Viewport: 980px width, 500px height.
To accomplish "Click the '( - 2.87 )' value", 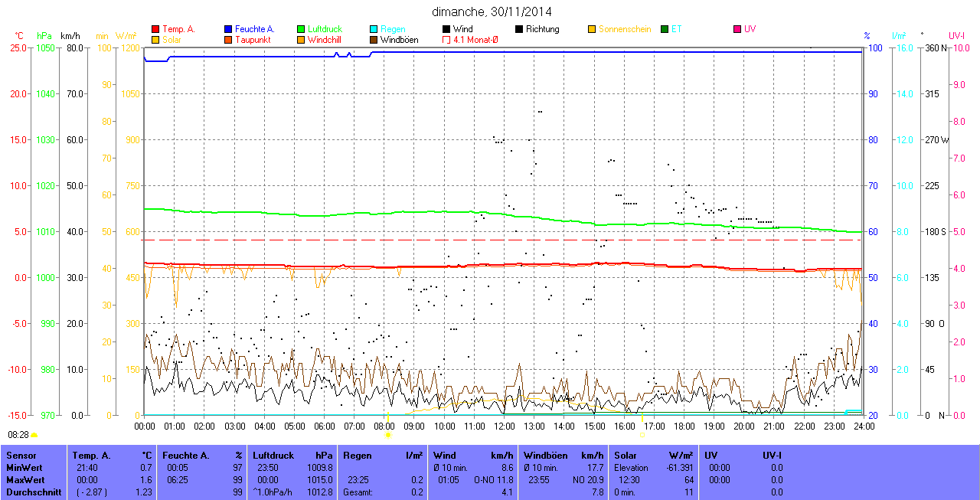I will (92, 492).
